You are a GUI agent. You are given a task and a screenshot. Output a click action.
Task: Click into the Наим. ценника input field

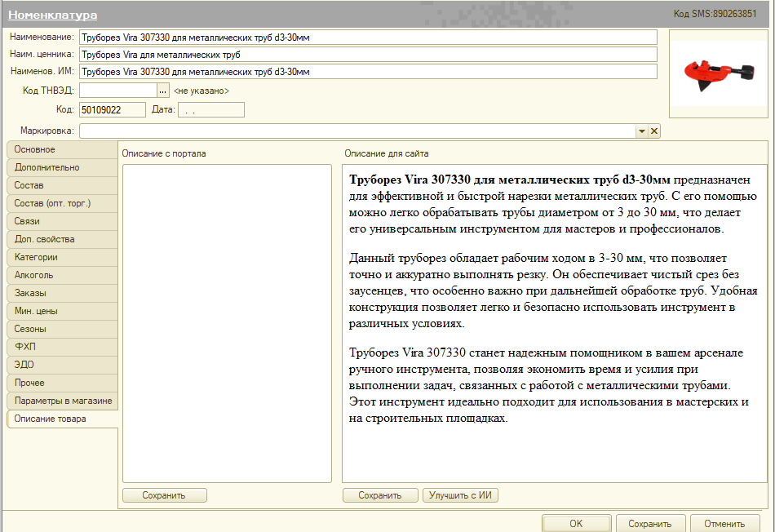368,55
